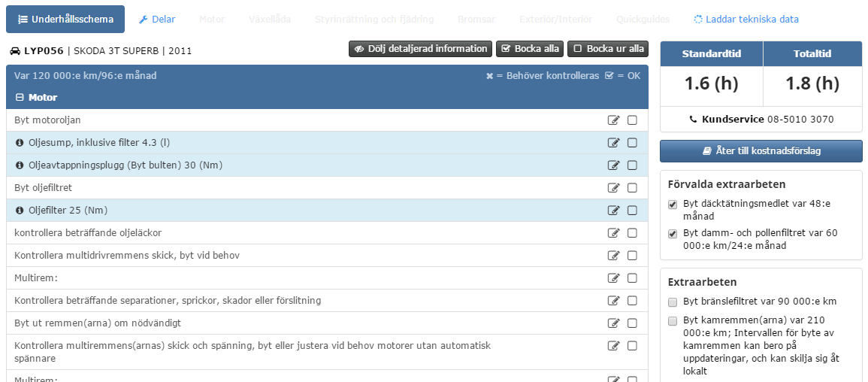Open the Underhållsschema tab
Viewport: 868px width, 382px height.
tap(65, 20)
